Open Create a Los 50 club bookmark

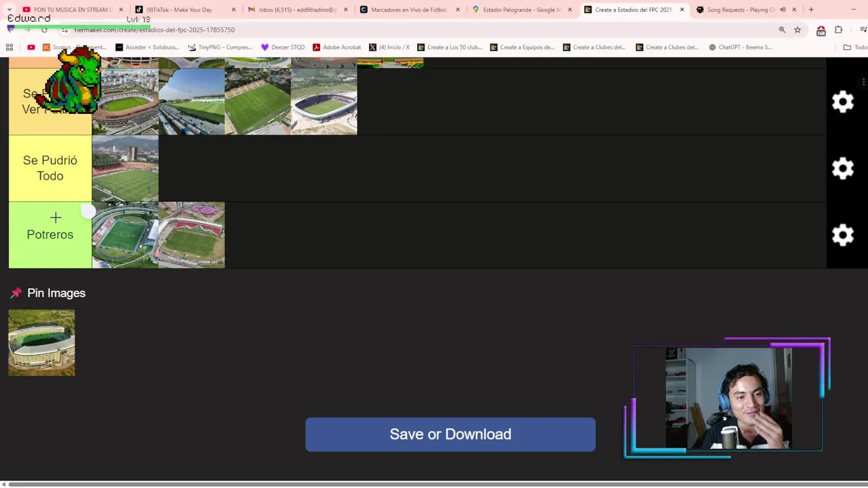click(449, 47)
